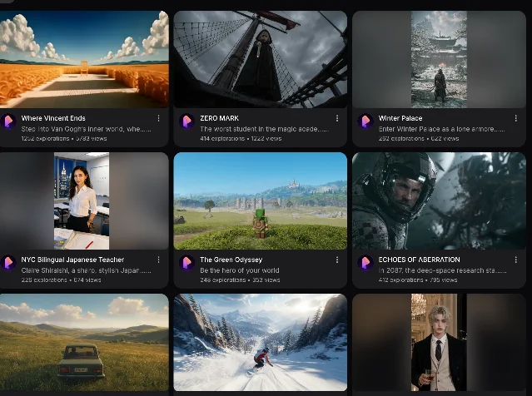Open the NYC Bilingual Japanese Teacher thumbnail

84,200
